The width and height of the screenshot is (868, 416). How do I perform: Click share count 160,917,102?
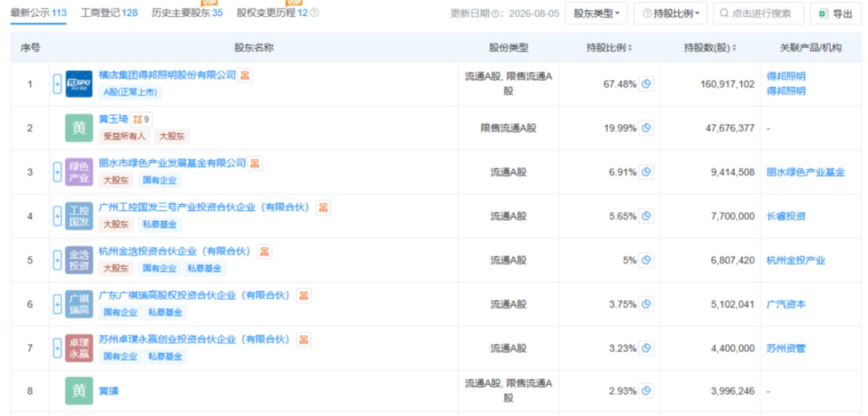point(727,84)
